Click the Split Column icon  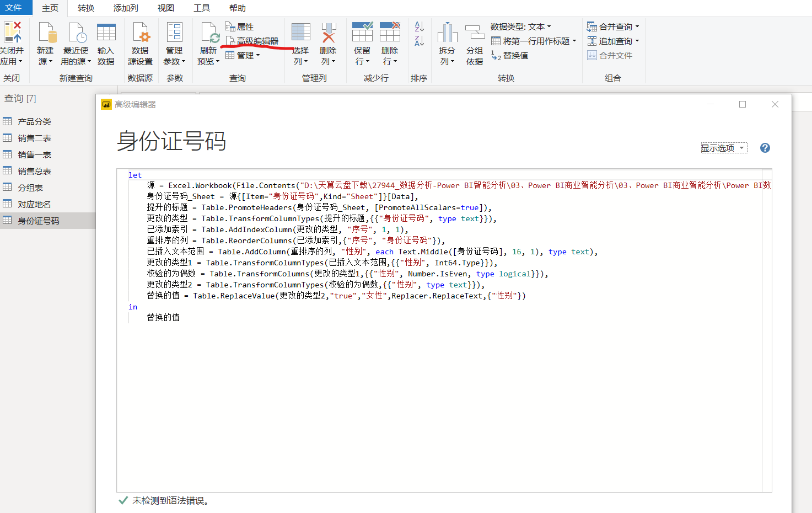pyautogui.click(x=448, y=32)
